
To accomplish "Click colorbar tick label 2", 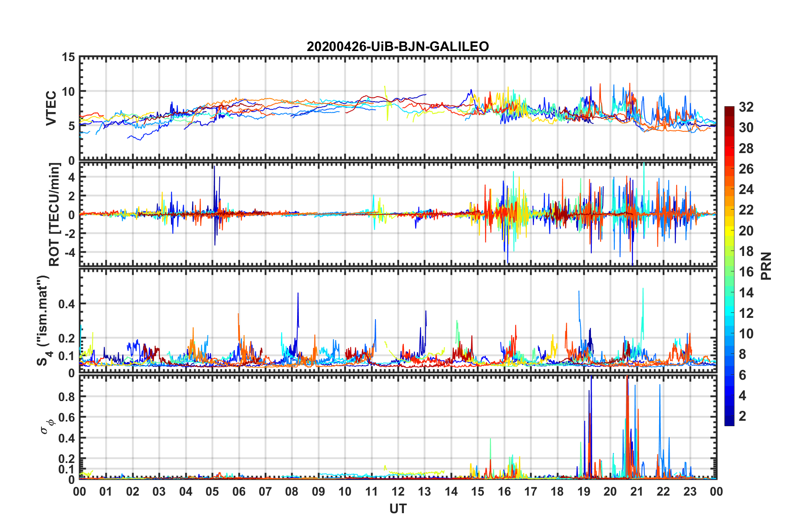I will 742,416.
